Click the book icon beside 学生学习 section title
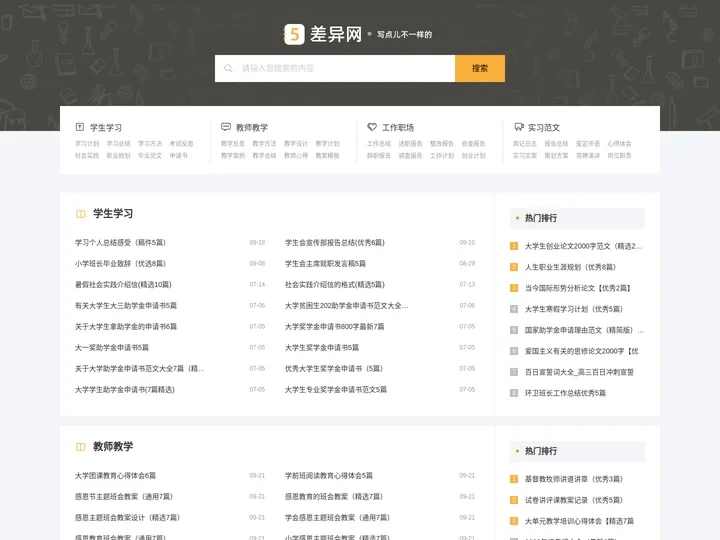The width and height of the screenshot is (720, 540). 81,214
